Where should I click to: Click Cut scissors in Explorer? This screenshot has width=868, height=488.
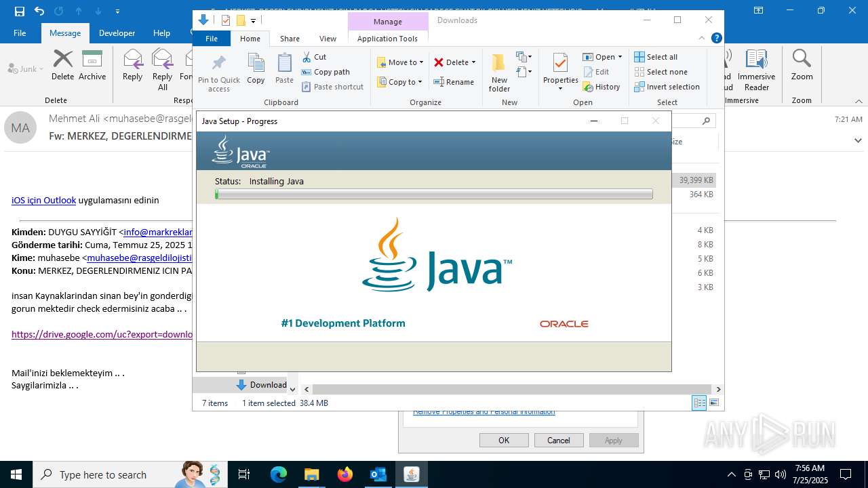coord(314,57)
